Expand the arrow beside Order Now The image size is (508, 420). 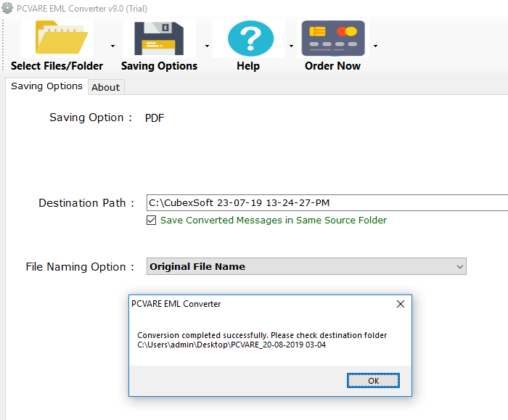point(375,46)
